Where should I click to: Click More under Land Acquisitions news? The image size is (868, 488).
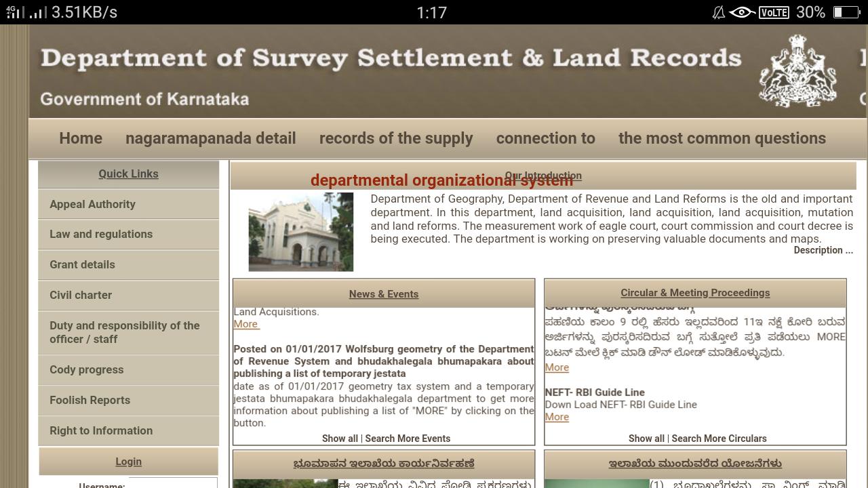(246, 324)
